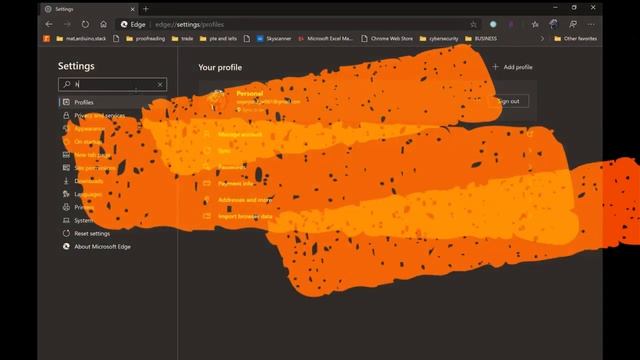Open the pte and ielts bookmark folder
This screenshot has width=640, height=360.
(x=218, y=38)
